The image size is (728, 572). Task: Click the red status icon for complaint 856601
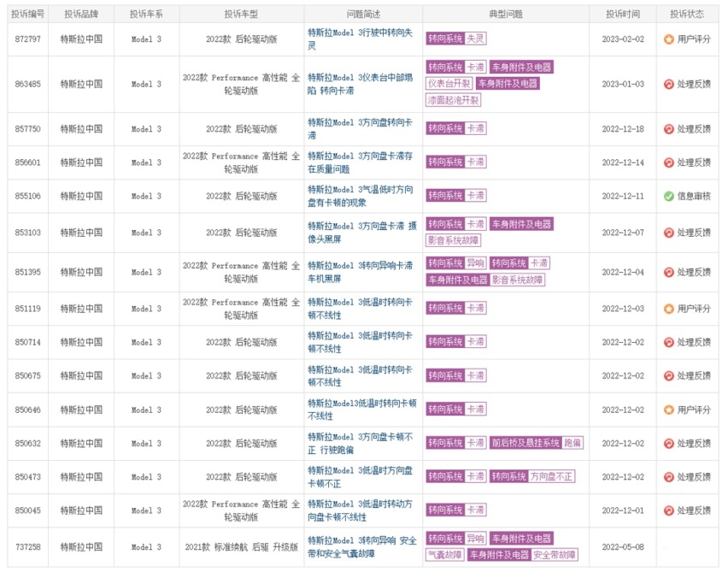[668, 162]
